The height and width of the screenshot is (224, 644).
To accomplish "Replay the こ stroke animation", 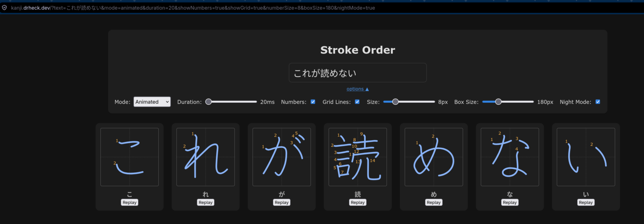I will pyautogui.click(x=130, y=202).
